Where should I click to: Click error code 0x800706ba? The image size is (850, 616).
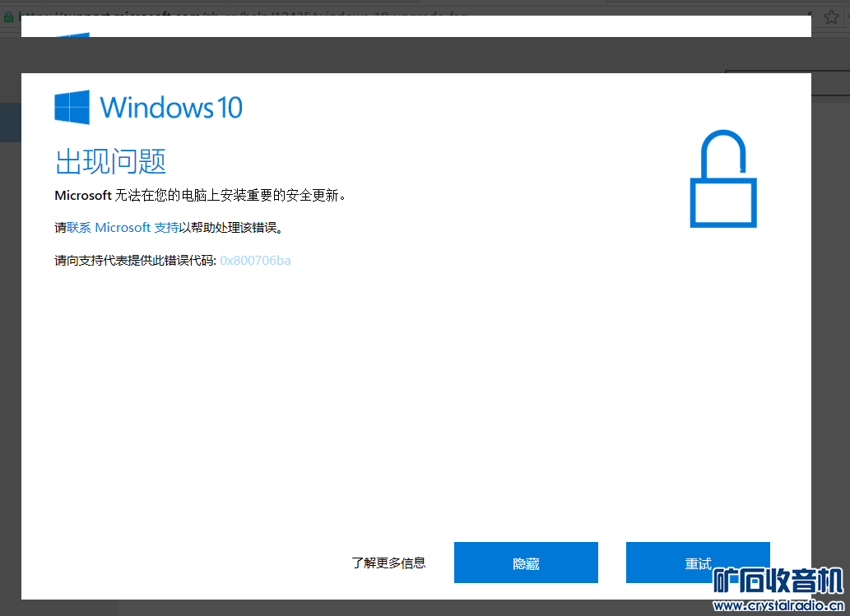tap(255, 261)
